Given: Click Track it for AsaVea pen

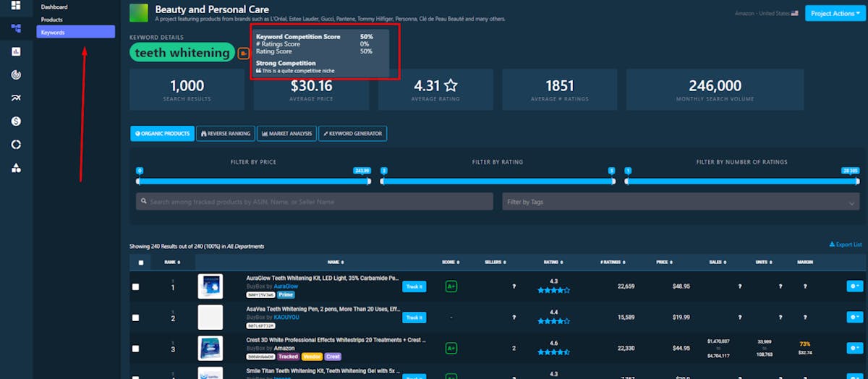Looking at the screenshot, I should point(414,318).
